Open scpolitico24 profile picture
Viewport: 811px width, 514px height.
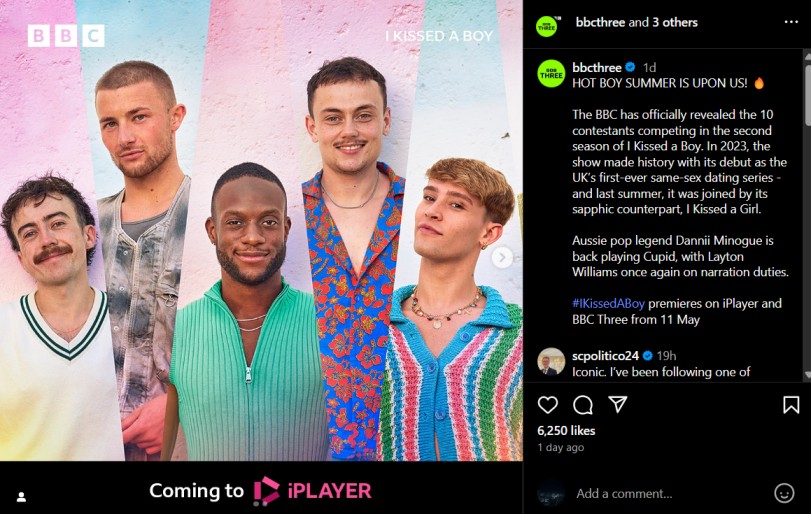pyautogui.click(x=551, y=361)
